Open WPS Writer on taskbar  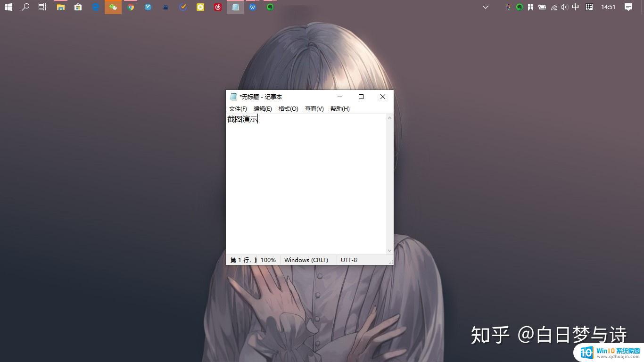click(x=253, y=7)
